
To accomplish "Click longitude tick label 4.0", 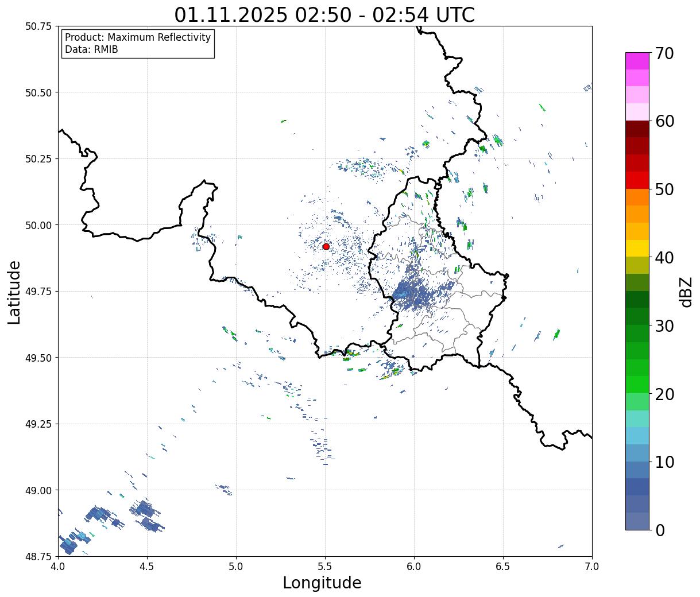I will click(58, 567).
